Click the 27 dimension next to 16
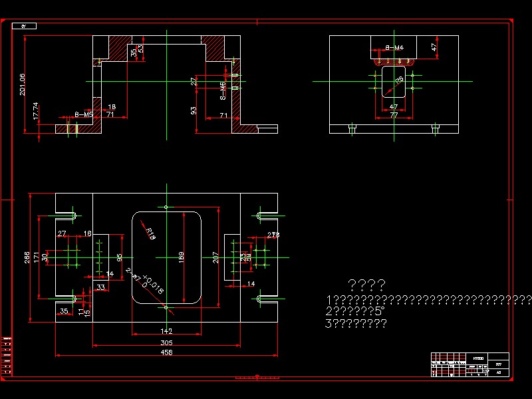This screenshot has width=532, height=399. pyautogui.click(x=62, y=233)
